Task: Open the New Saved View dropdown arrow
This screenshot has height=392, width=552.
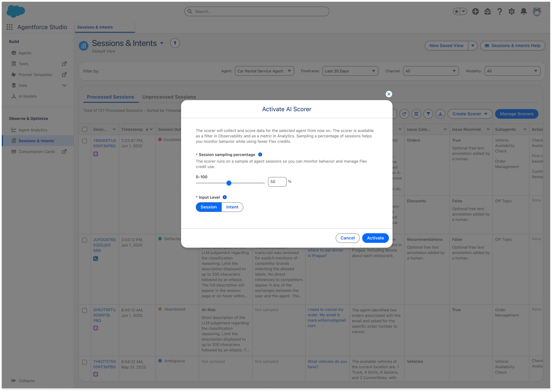Action: point(473,46)
